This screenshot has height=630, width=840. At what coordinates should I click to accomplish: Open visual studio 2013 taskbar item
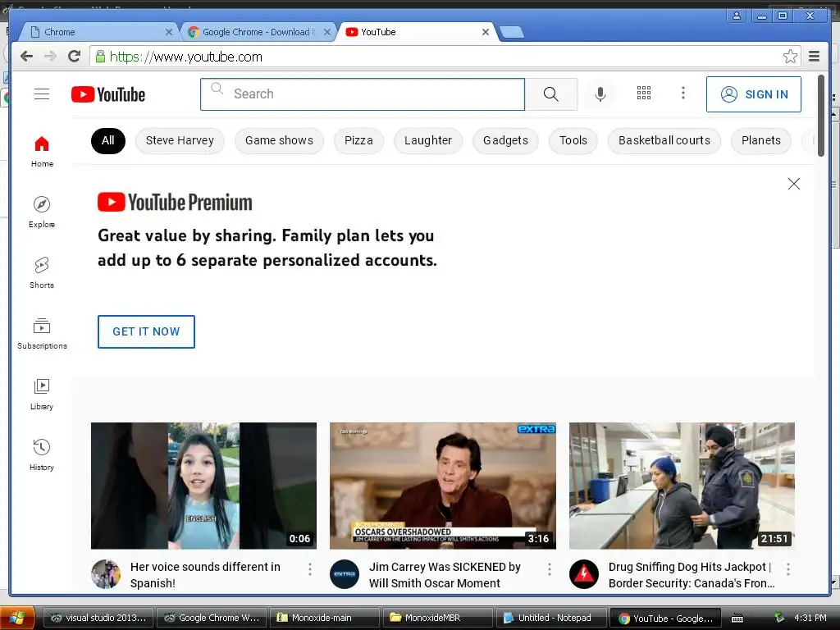pyautogui.click(x=98, y=618)
